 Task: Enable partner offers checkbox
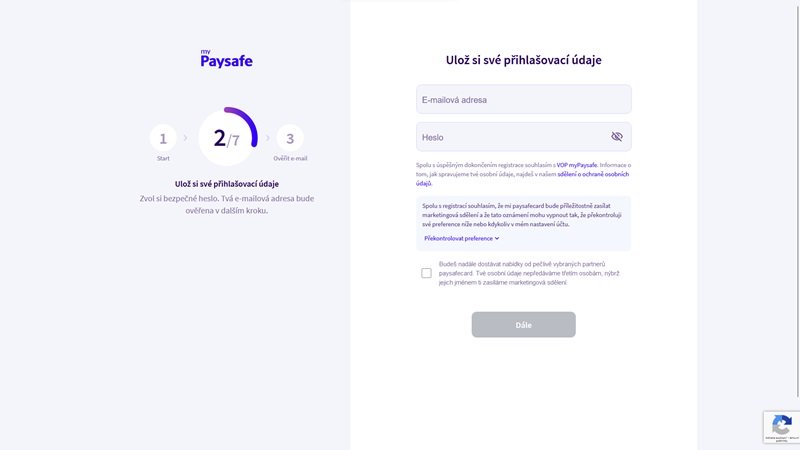427,272
